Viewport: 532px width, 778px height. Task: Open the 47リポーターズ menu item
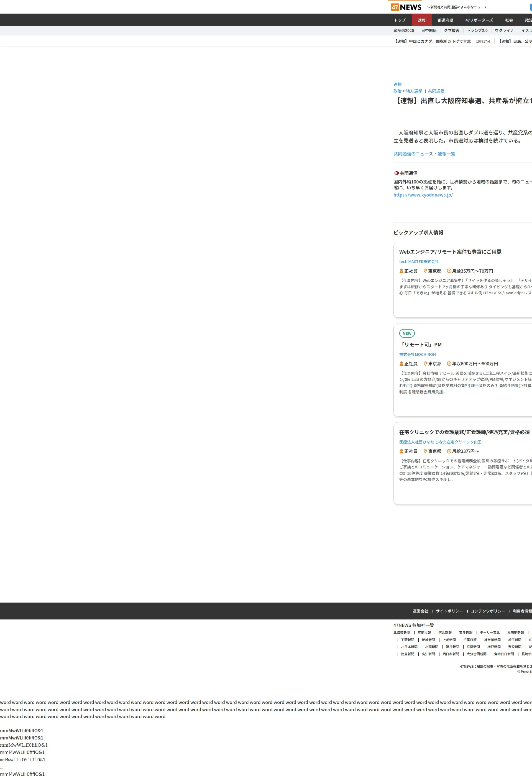coord(479,20)
